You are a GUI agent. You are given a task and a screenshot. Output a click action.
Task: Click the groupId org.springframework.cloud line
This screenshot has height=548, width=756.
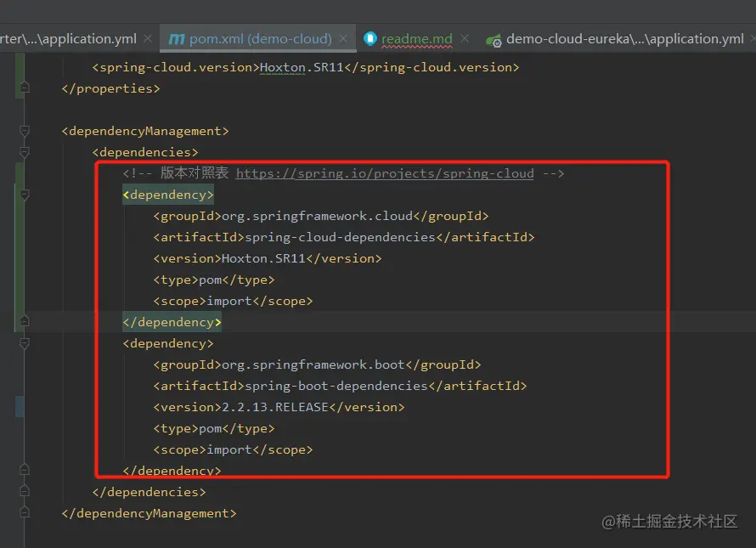[321, 216]
